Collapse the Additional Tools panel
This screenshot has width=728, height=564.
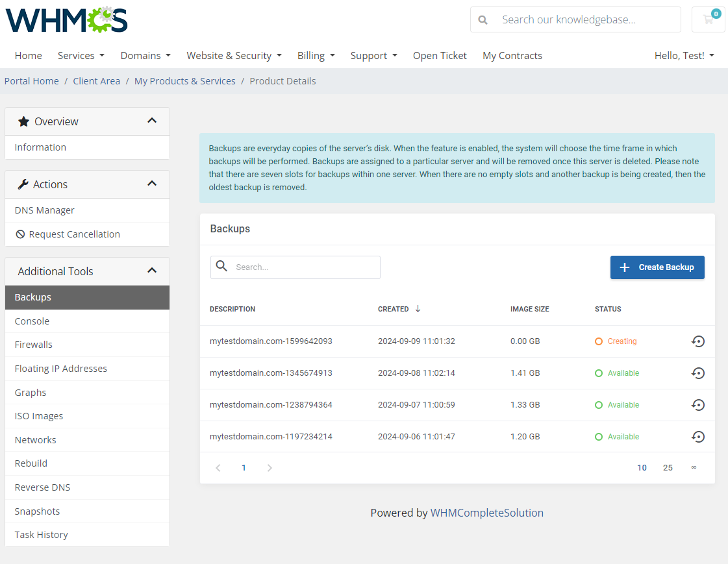152,271
